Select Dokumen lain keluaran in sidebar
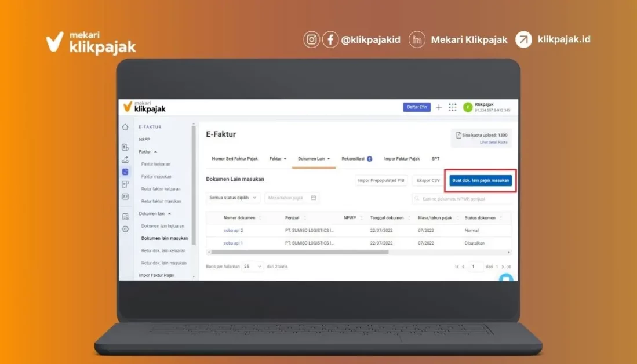This screenshot has height=364, width=637. point(162,226)
